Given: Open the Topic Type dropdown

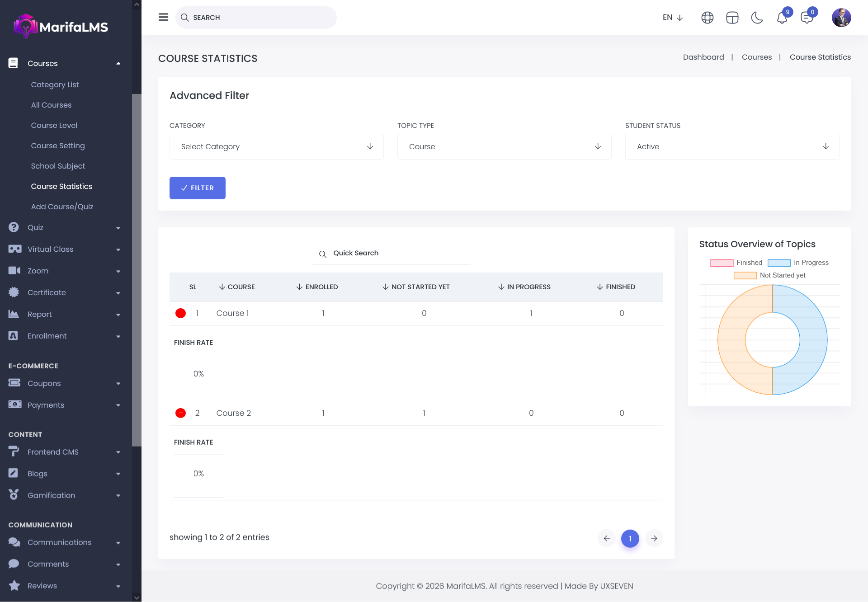Looking at the screenshot, I should (504, 146).
